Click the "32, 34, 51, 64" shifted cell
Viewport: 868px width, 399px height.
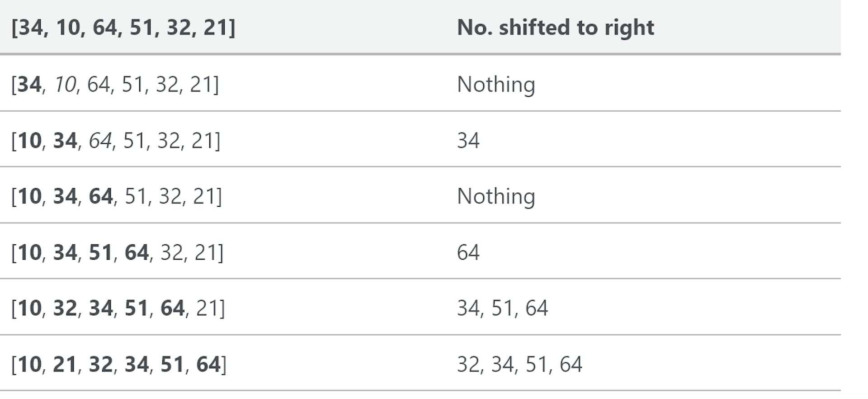tap(519, 365)
